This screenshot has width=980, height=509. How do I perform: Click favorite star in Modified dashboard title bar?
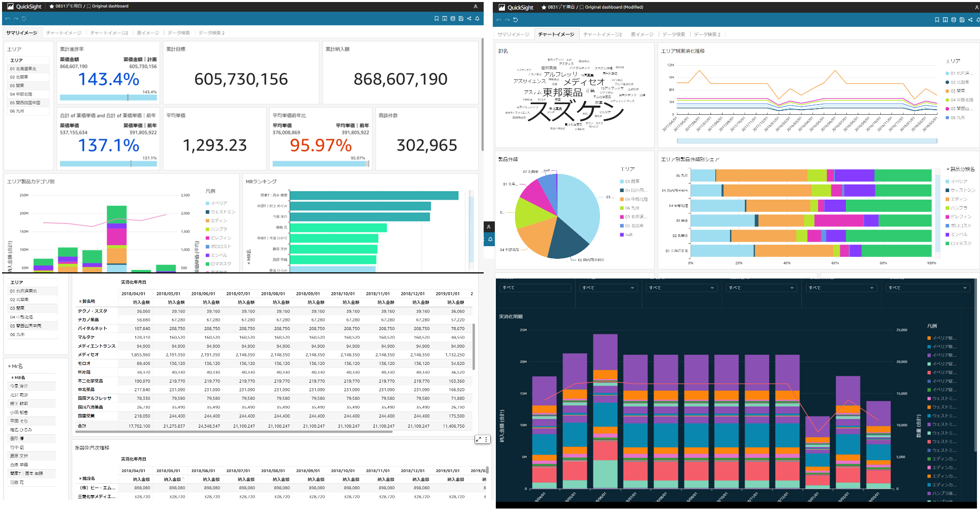point(543,8)
